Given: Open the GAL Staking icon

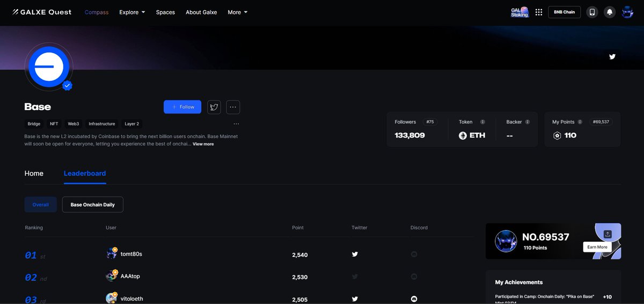Looking at the screenshot, I should pyautogui.click(x=519, y=12).
